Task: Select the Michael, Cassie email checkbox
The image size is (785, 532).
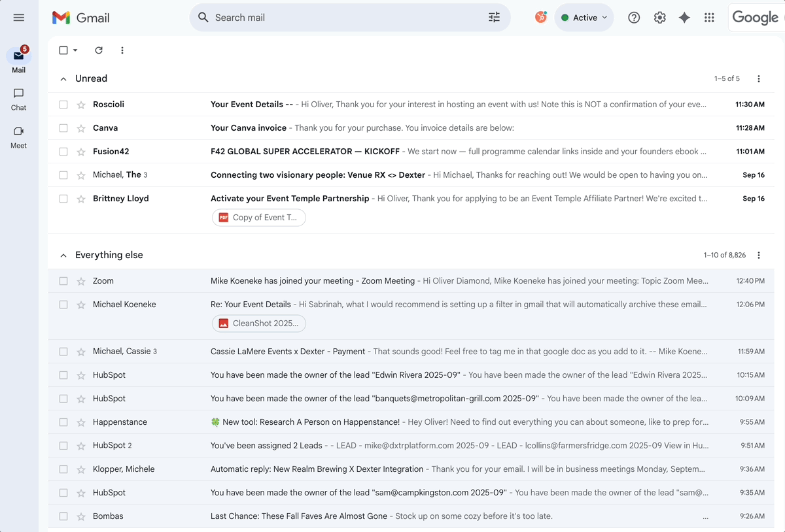Action: click(63, 352)
